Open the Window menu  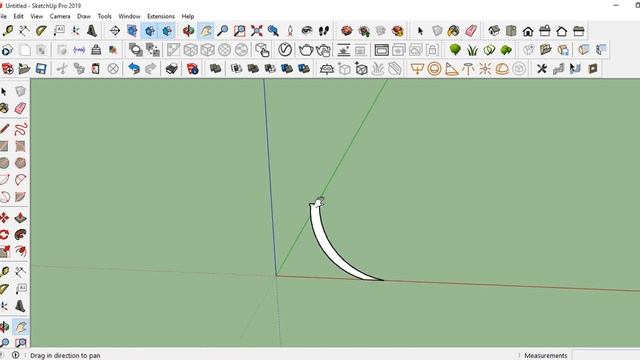tap(129, 16)
